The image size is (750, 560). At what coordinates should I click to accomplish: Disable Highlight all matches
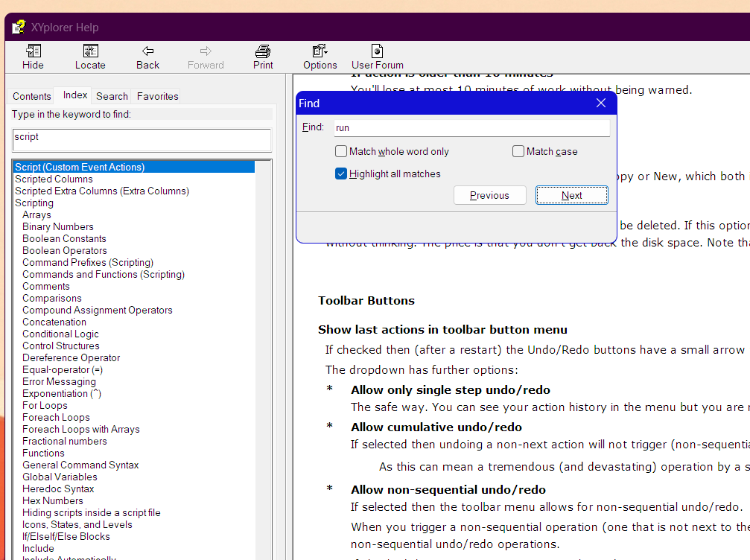tap(341, 174)
